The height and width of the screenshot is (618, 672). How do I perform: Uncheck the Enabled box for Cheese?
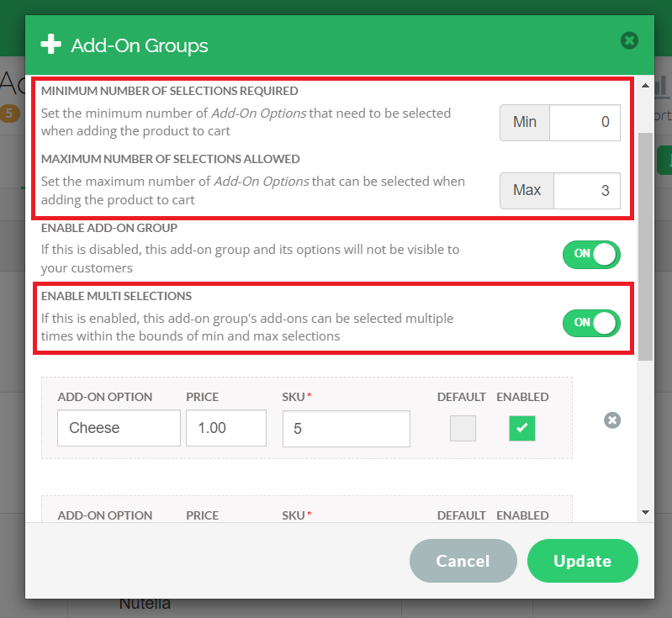tap(521, 429)
